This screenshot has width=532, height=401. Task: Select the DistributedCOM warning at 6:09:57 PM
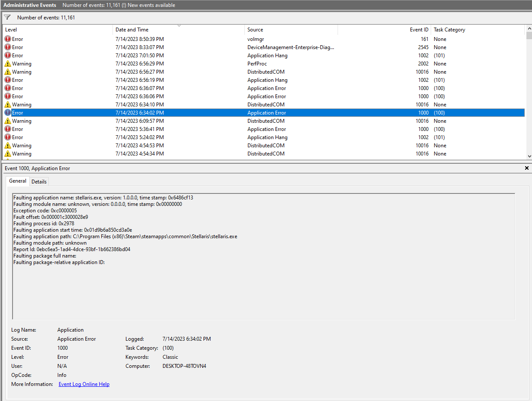tap(172, 121)
